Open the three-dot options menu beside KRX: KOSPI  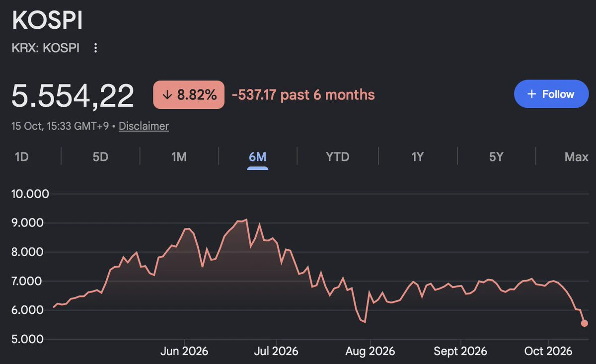pos(96,48)
